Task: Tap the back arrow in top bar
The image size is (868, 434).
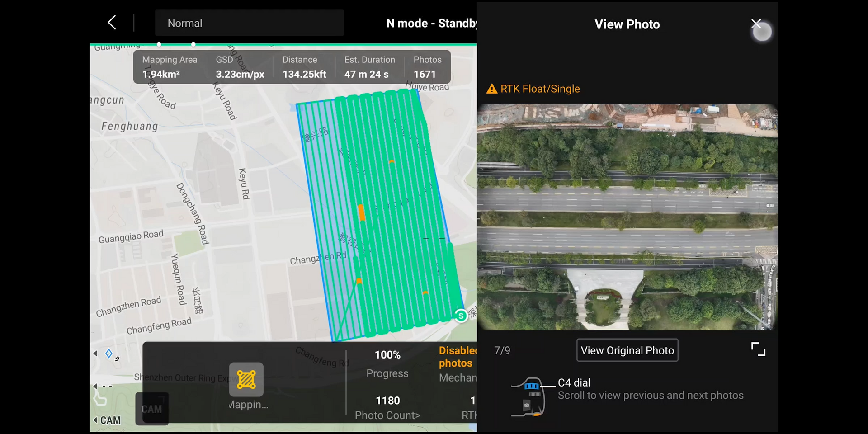Action: tap(112, 23)
